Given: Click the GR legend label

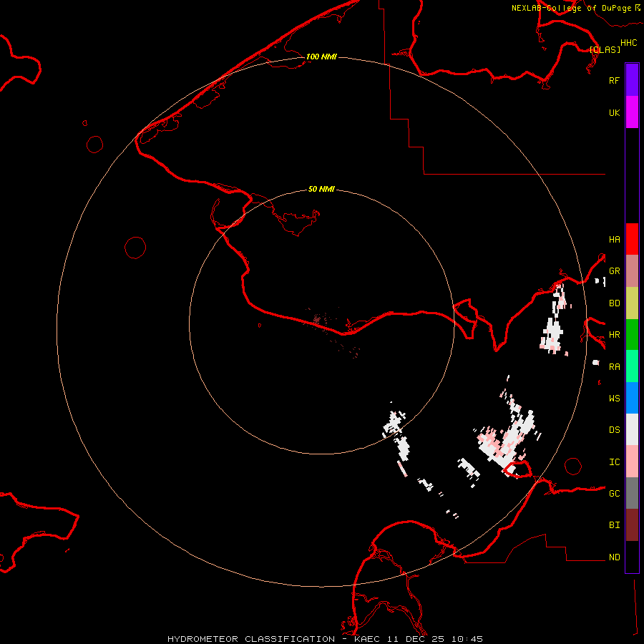Looking at the screenshot, I should click(614, 271).
